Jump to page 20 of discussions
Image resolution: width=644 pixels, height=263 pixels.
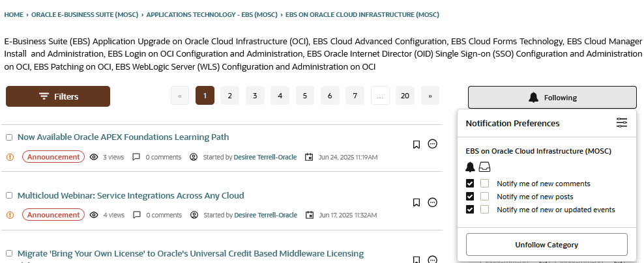point(405,96)
